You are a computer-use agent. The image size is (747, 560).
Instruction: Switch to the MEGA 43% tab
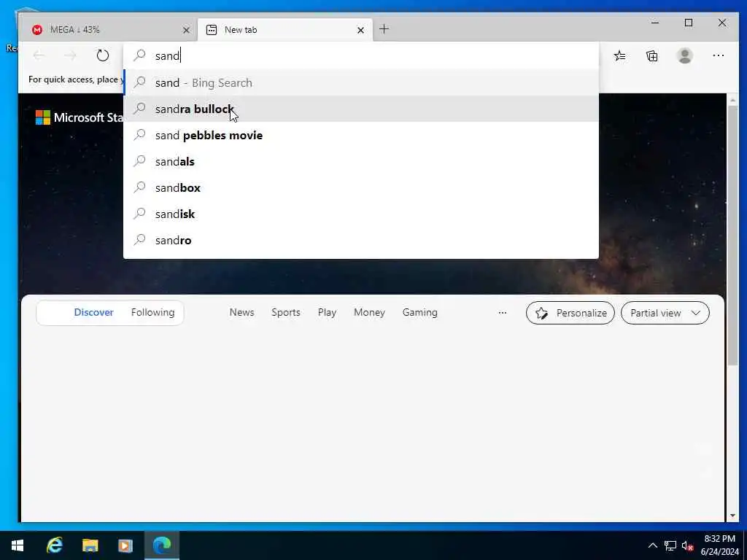[109, 29]
